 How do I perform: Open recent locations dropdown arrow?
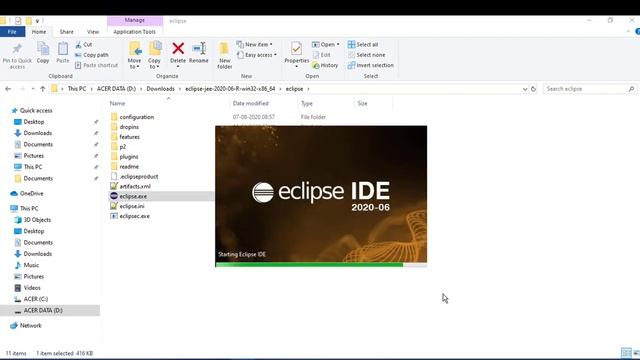pyautogui.click(x=32, y=89)
